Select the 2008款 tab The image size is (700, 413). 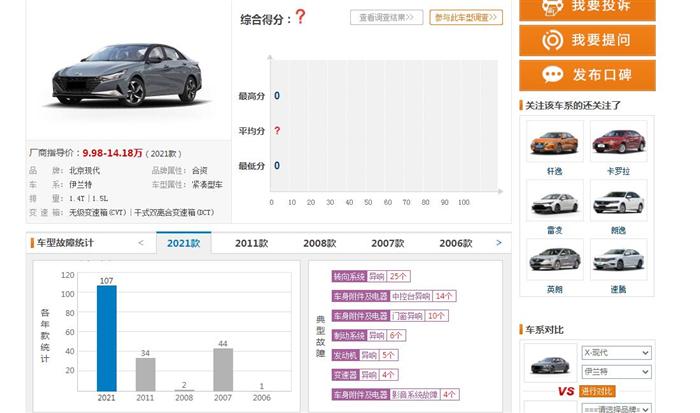tap(320, 243)
